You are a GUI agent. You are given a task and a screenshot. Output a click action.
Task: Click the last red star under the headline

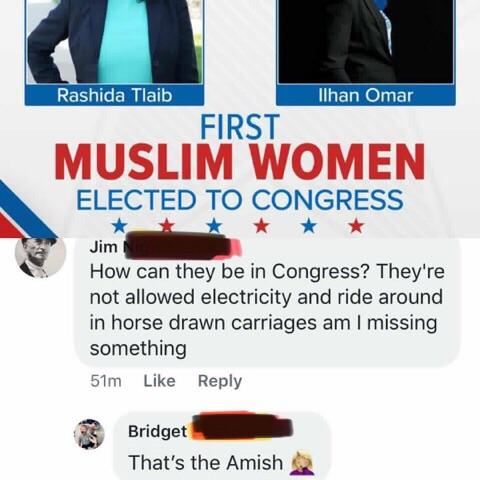(356, 226)
